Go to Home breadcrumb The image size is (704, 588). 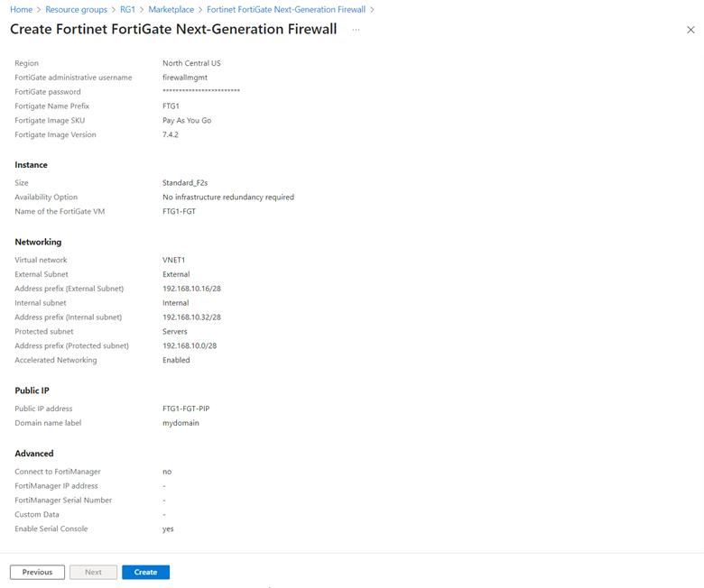21,10
